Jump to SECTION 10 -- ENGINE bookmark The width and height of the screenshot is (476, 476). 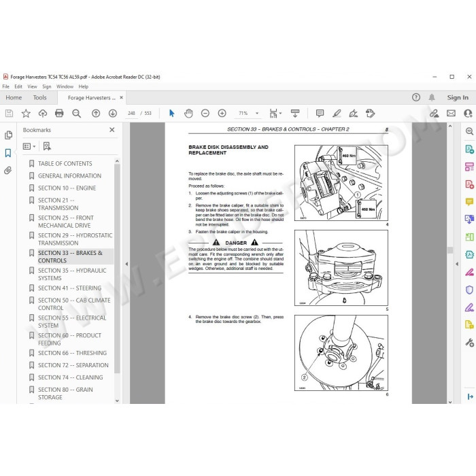[67, 188]
